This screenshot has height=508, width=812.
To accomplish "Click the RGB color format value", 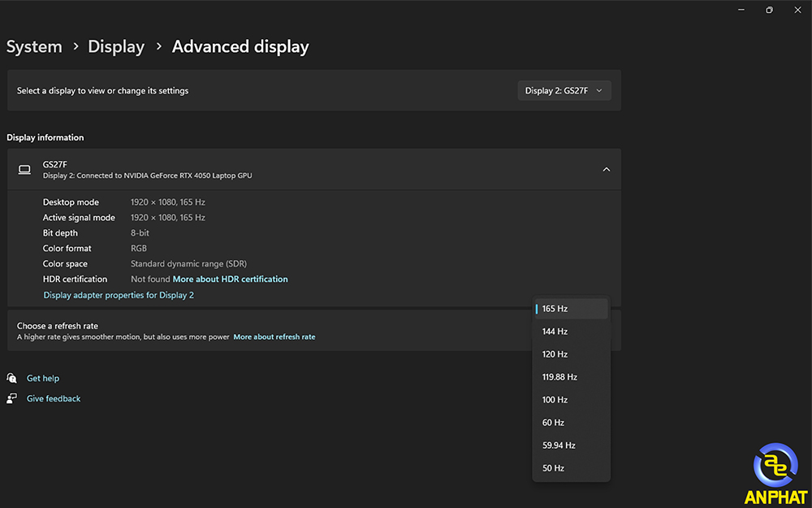I will (x=139, y=248).
